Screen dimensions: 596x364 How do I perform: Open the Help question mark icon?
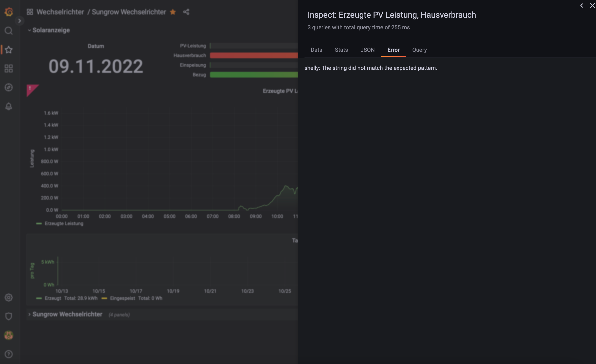(x=9, y=354)
